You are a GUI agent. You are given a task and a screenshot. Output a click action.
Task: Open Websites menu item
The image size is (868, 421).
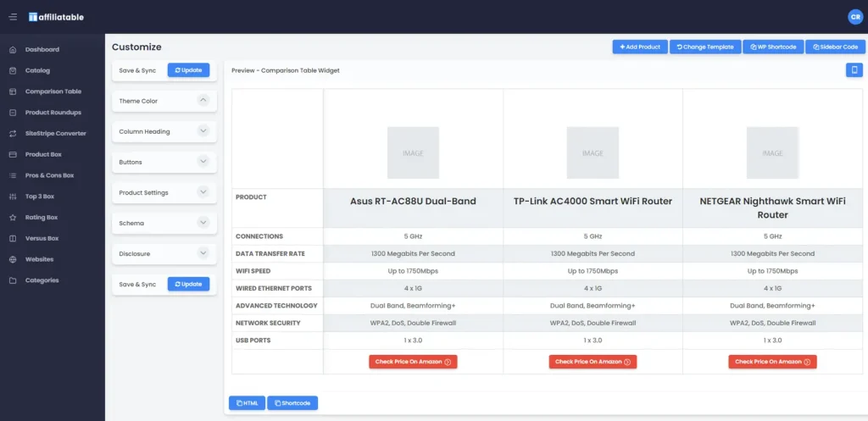point(39,259)
